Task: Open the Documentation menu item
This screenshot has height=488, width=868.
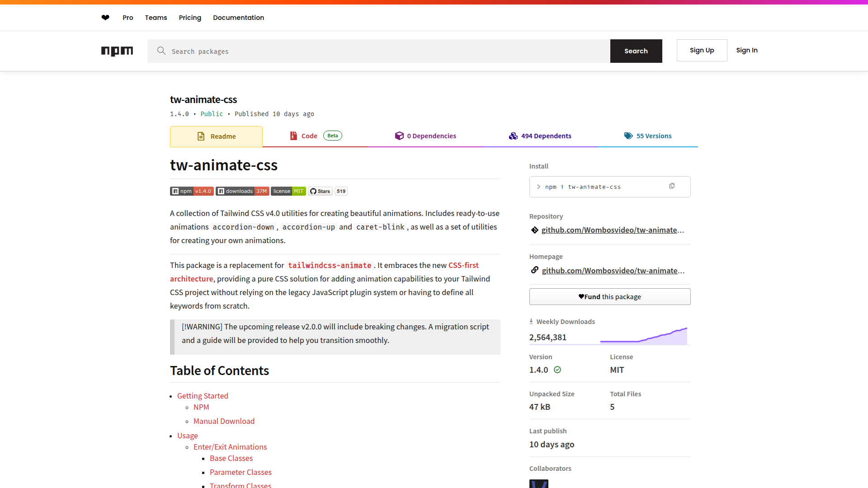Action: (x=238, y=18)
